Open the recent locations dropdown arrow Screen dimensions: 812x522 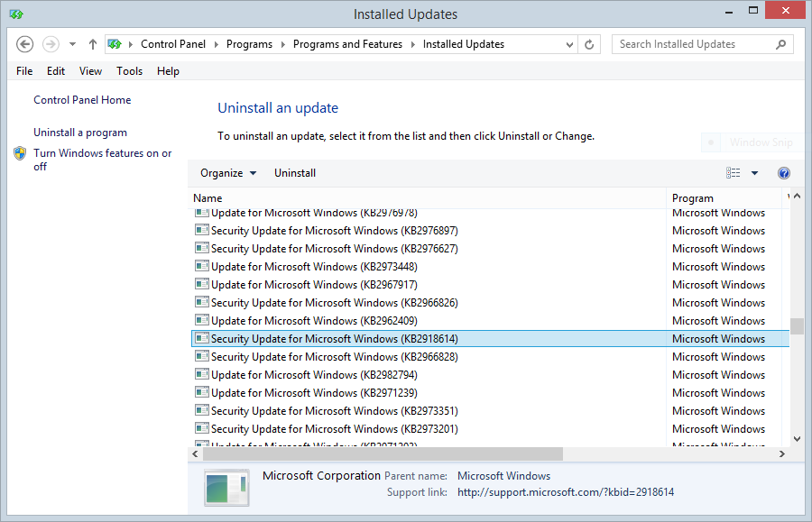tap(72, 44)
